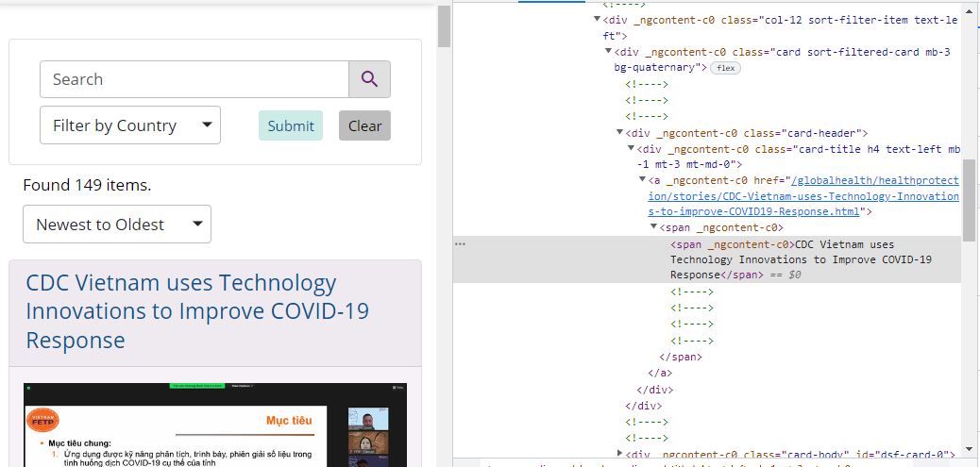This screenshot has width=980, height=467.
Task: Click the Search text input field
Action: pos(194,79)
